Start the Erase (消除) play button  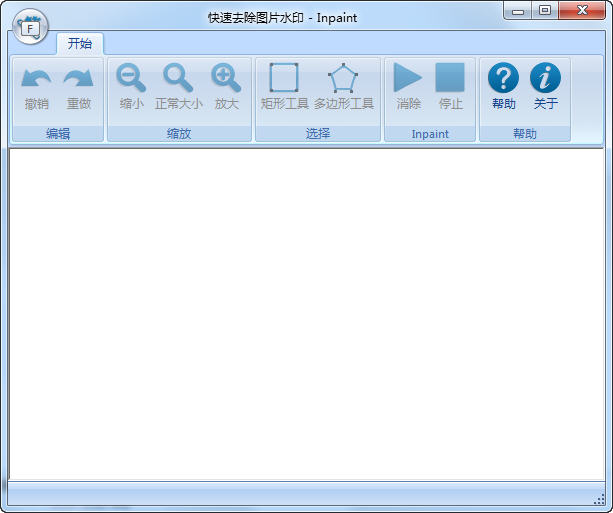coord(408,77)
